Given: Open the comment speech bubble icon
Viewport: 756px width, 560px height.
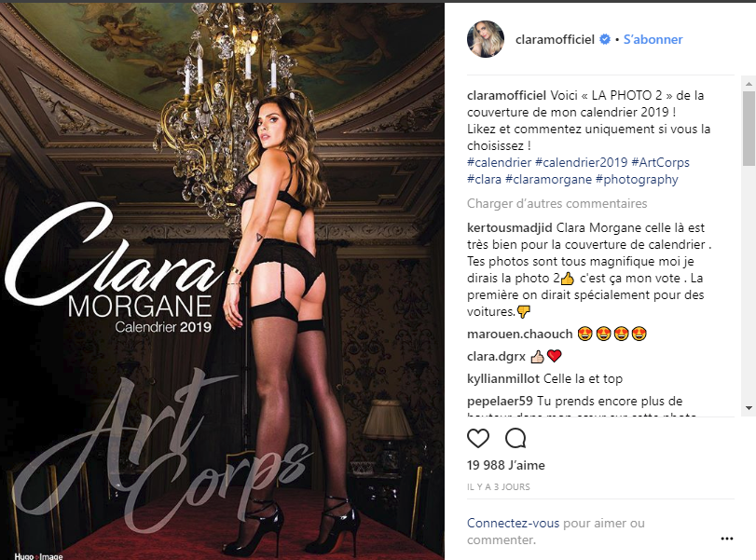Looking at the screenshot, I should (515, 438).
